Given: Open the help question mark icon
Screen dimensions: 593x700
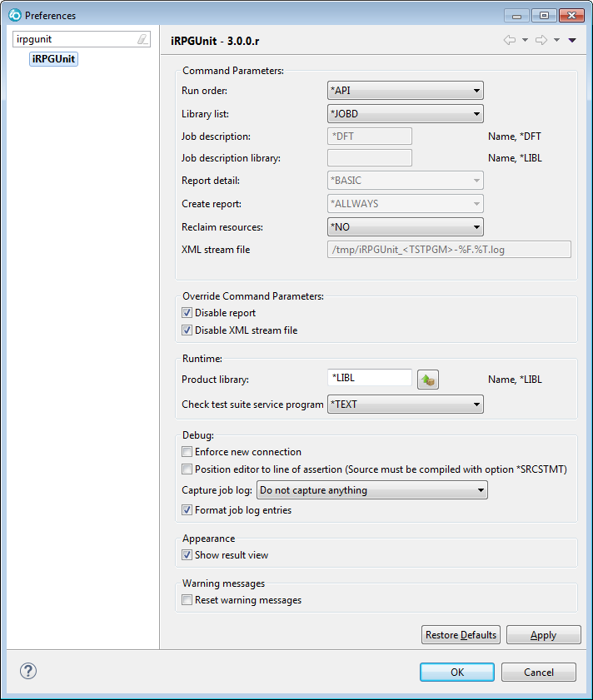Looking at the screenshot, I should coord(28,671).
